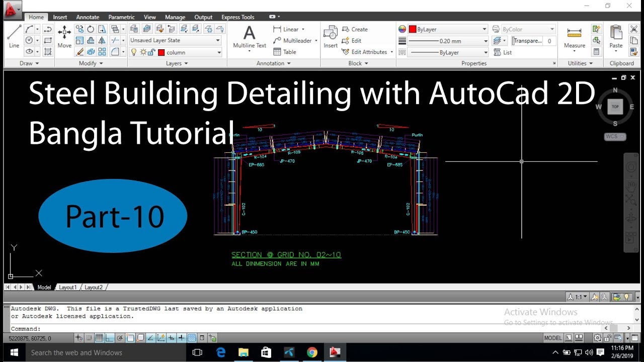Click the Cut icon in Clipboard panel

click(x=633, y=29)
